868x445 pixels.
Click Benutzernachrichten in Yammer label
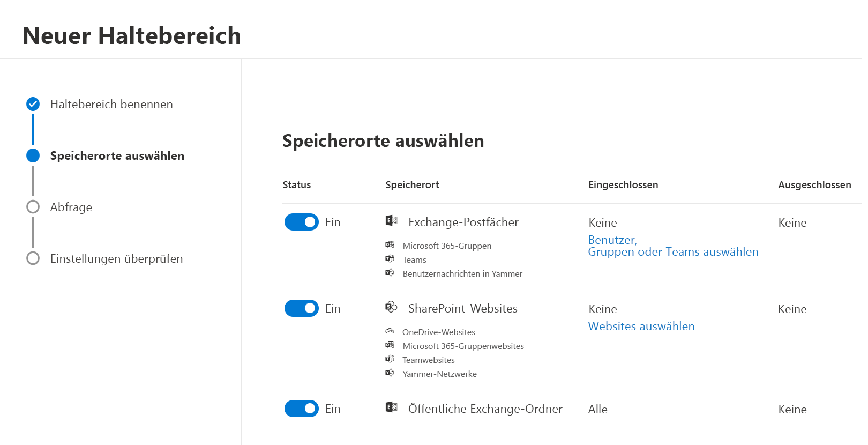coord(462,273)
